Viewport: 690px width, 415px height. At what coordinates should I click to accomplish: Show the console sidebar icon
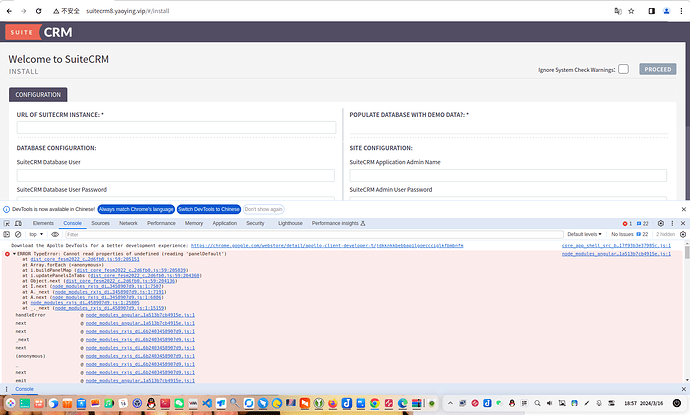click(x=7, y=235)
